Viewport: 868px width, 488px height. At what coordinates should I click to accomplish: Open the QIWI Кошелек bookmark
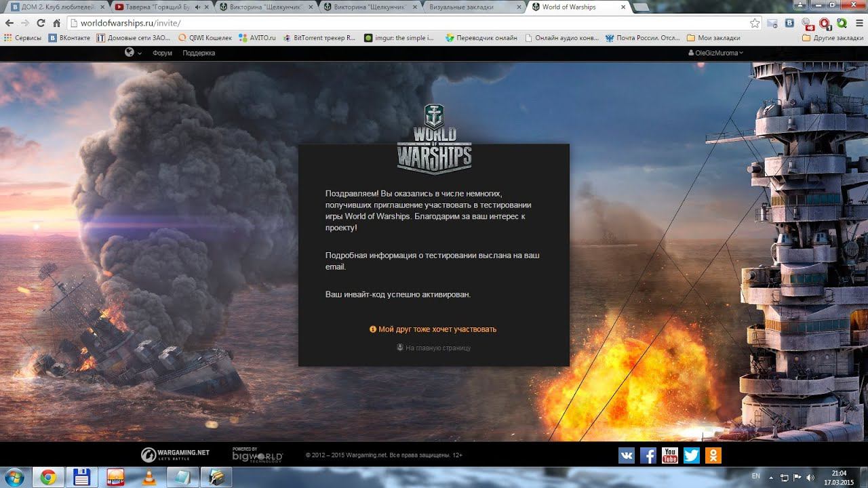tap(205, 38)
